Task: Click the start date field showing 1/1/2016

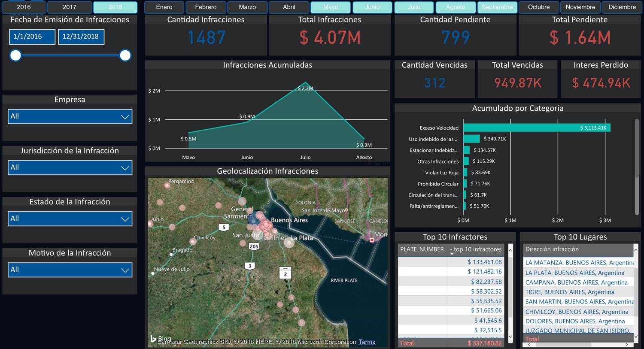Action: 32,37
